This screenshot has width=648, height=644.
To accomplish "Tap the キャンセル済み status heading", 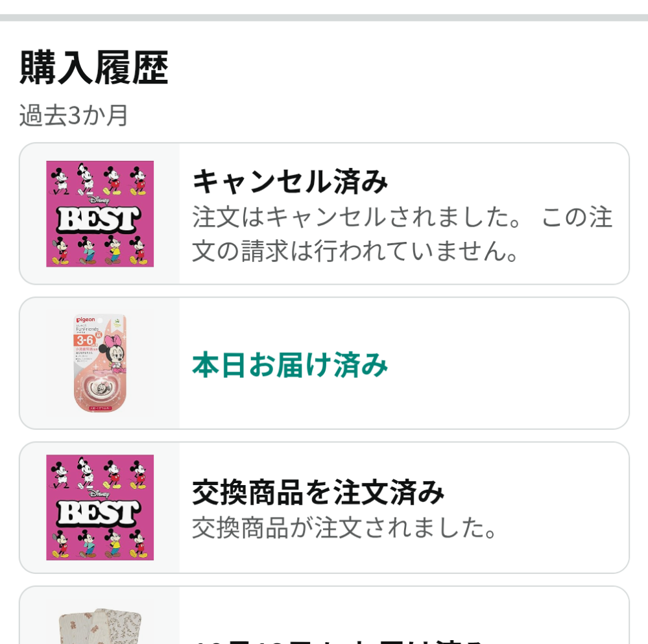I will pos(290,183).
